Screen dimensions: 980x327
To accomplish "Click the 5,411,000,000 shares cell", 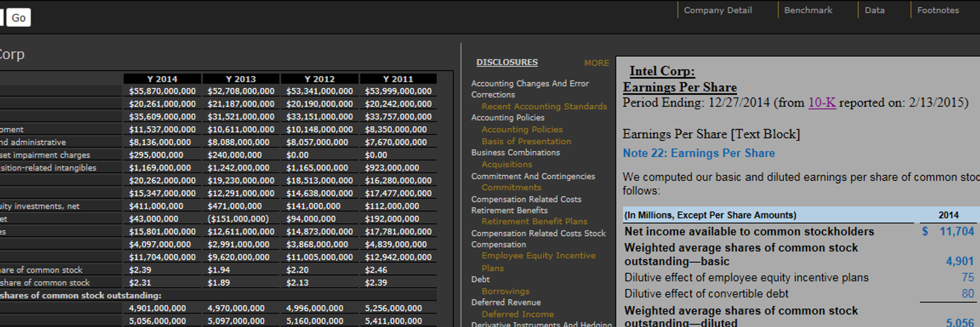I will pyautogui.click(x=393, y=321).
